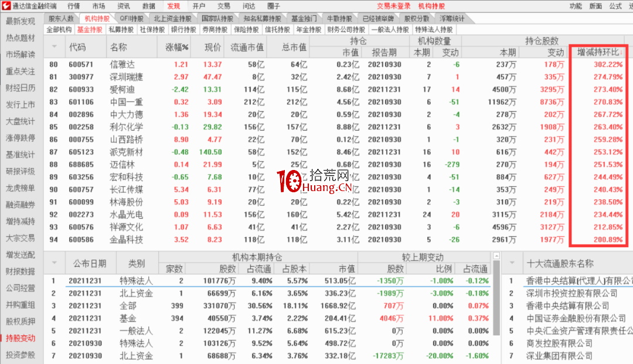The width and height of the screenshot is (633, 364).
Task: Switch to the 股权分散 tab
Action: 417,19
